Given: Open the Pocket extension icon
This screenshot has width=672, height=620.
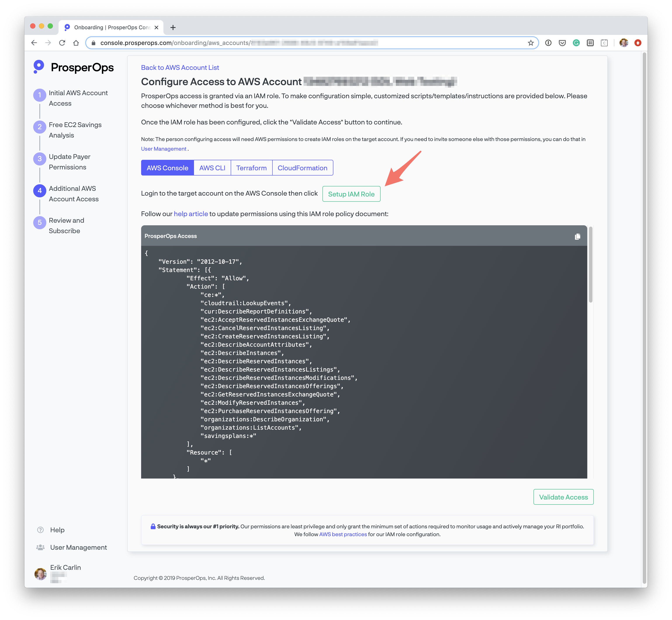Looking at the screenshot, I should point(562,43).
